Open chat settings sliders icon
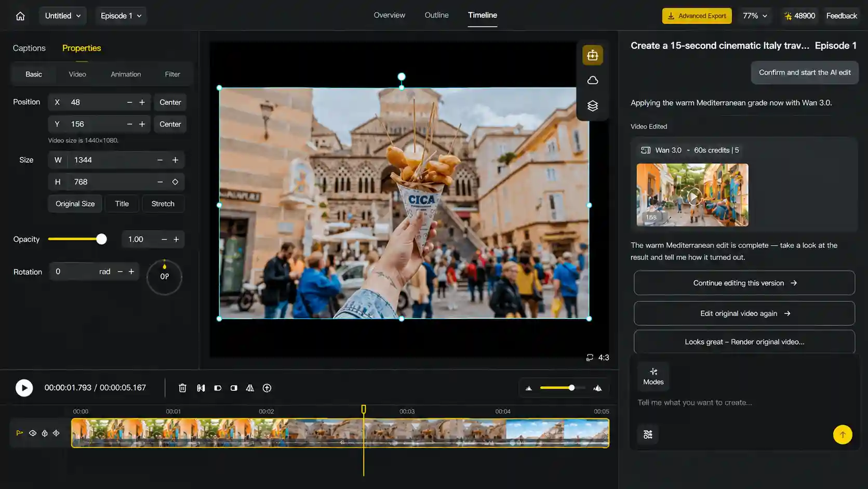Viewport: 868px width, 489px height. (x=648, y=434)
